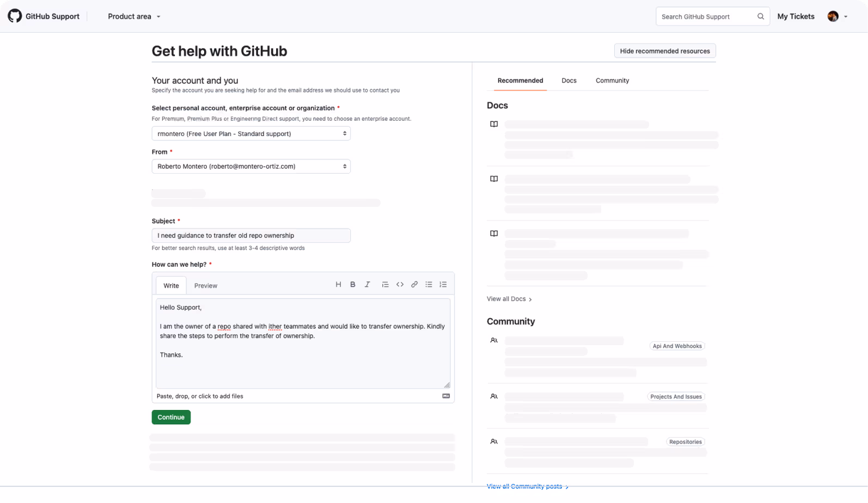Click the second Docs book icon

[x=494, y=179]
